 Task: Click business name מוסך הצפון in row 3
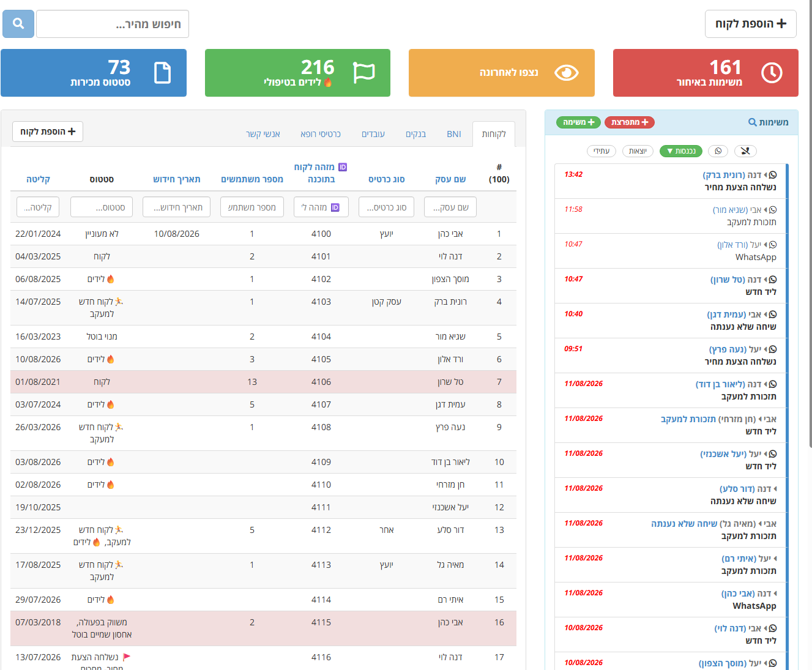click(450, 279)
